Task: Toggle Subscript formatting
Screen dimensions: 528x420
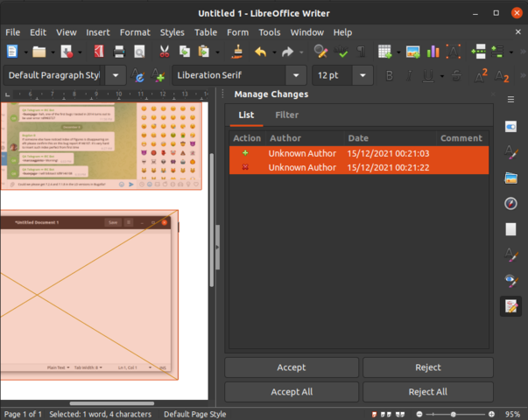Action: point(502,76)
